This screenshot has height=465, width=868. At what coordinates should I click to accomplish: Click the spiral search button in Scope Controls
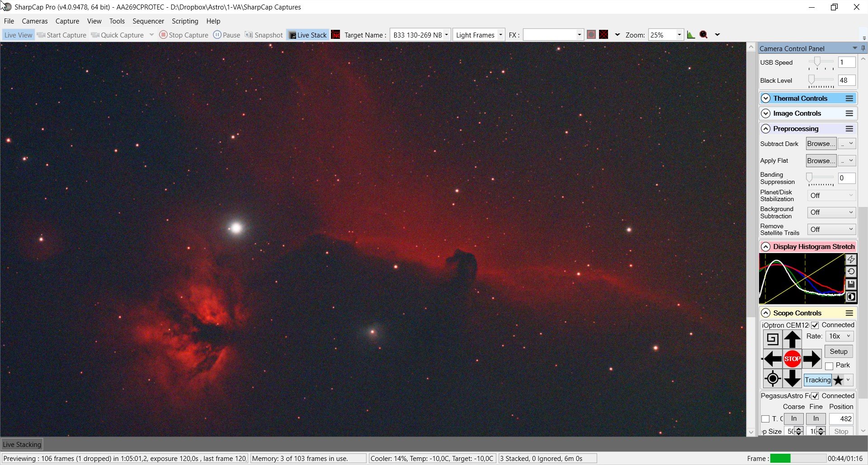(773, 339)
